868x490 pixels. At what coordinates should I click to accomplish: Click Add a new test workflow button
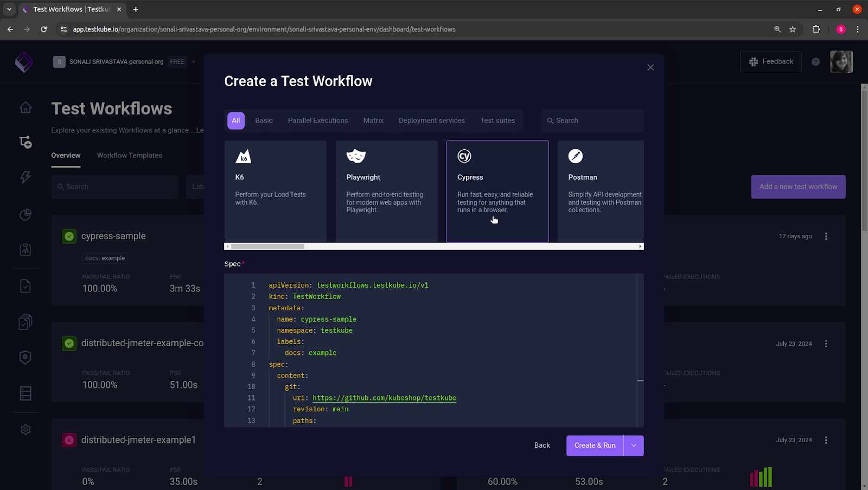pyautogui.click(x=798, y=187)
